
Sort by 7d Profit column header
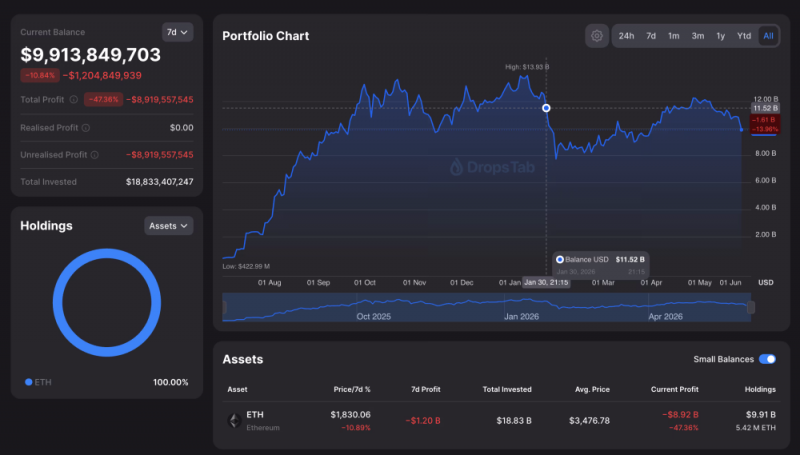click(426, 389)
